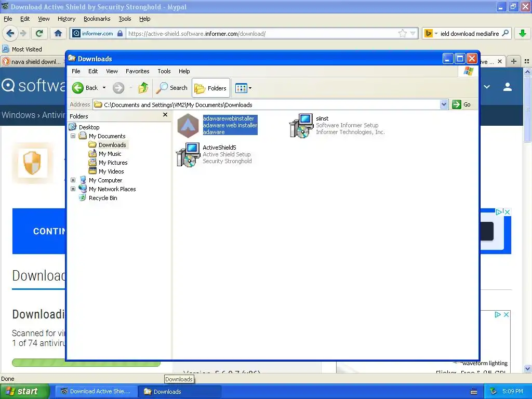Click the siinst file name
The height and width of the screenshot is (399, 532).
[322, 118]
